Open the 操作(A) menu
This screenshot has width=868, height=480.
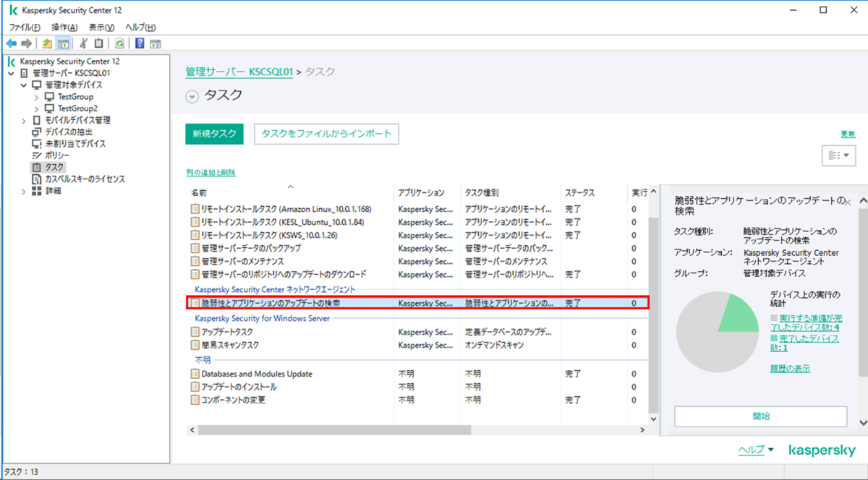[x=64, y=27]
